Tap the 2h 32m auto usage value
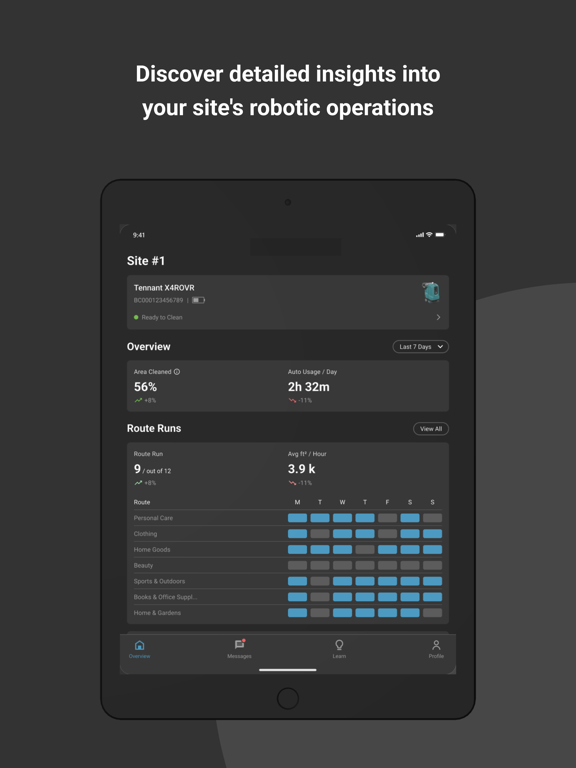 (x=309, y=387)
